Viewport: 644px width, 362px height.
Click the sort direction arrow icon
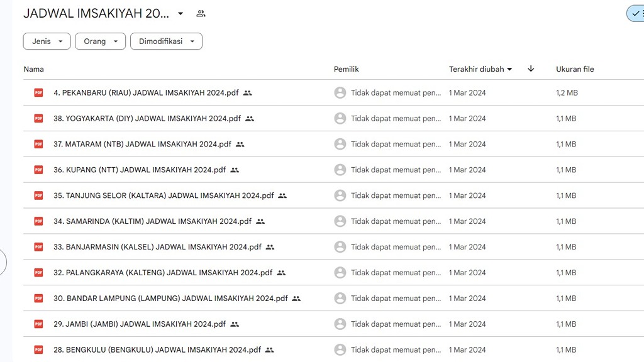531,69
